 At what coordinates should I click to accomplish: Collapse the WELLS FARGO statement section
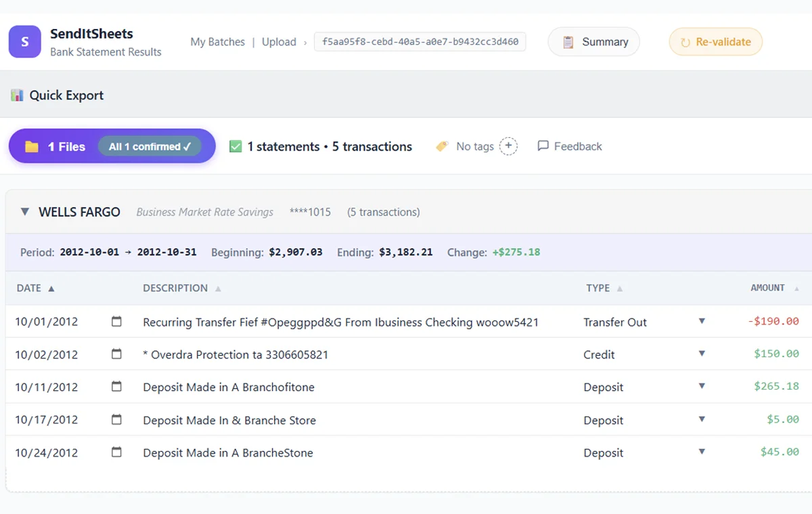[25, 212]
